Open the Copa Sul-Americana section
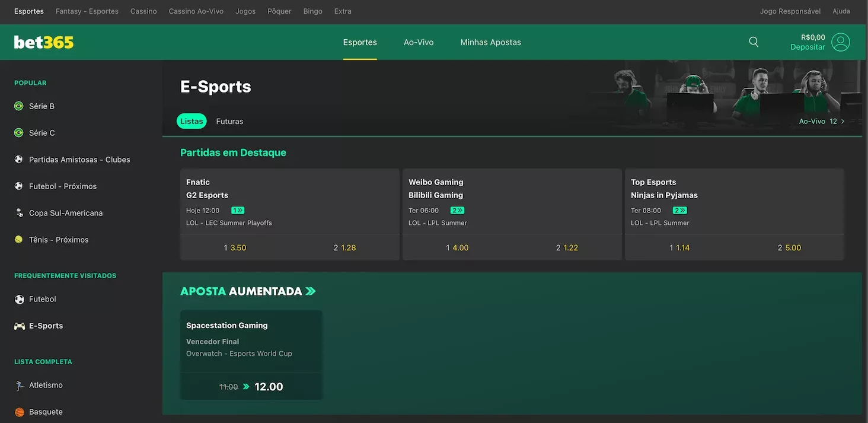Image resolution: width=868 pixels, height=423 pixels. coord(66,212)
